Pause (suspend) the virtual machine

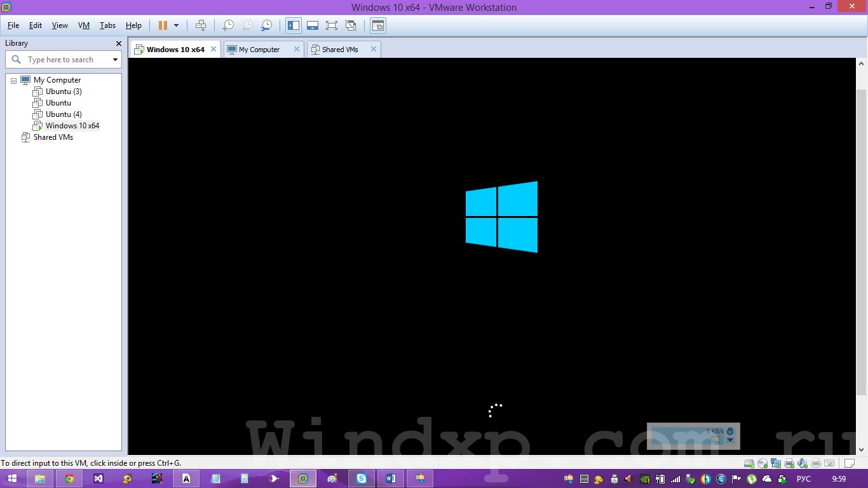click(163, 25)
